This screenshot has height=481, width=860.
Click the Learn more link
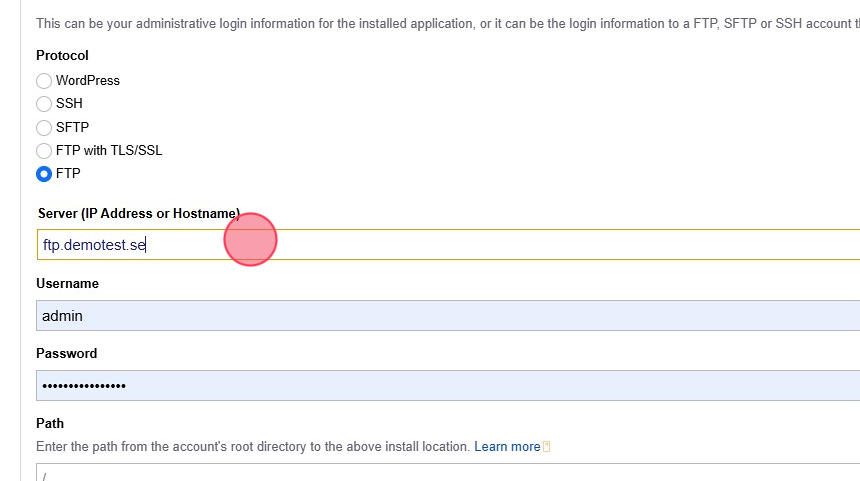507,447
